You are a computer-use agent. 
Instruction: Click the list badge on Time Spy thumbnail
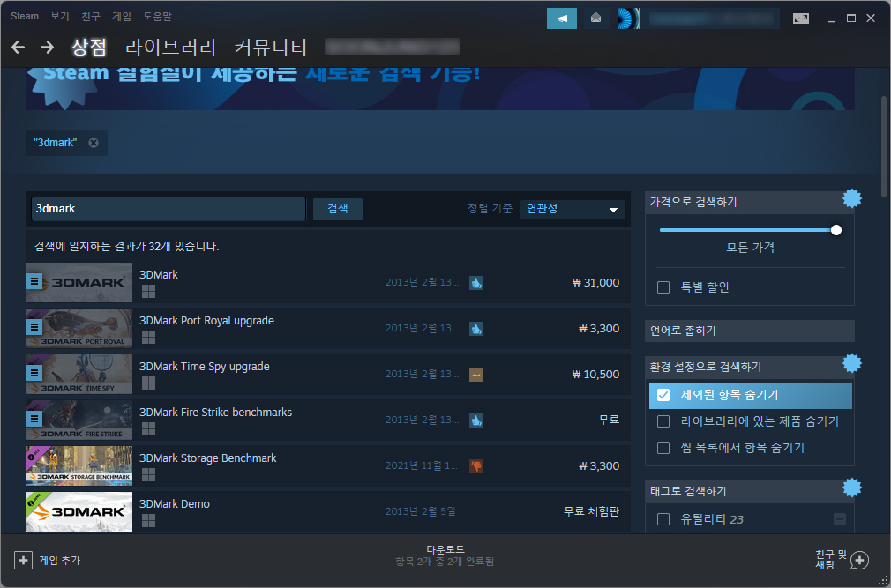pyautogui.click(x=34, y=373)
